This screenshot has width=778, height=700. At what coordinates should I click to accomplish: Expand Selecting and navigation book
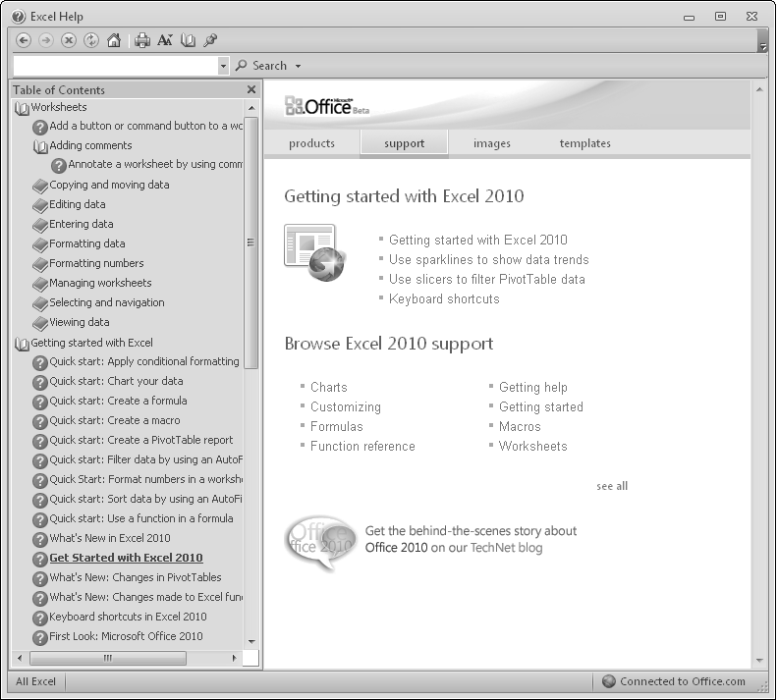[40, 303]
